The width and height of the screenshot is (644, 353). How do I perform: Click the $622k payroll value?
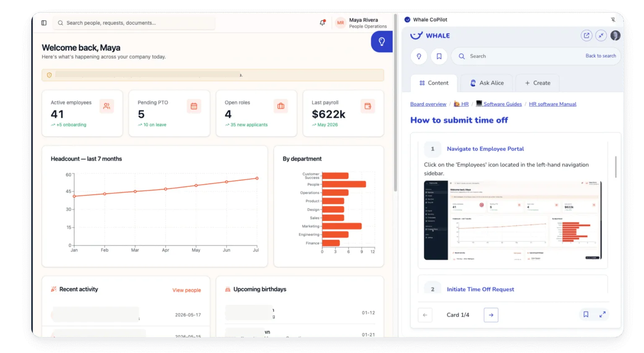point(328,114)
